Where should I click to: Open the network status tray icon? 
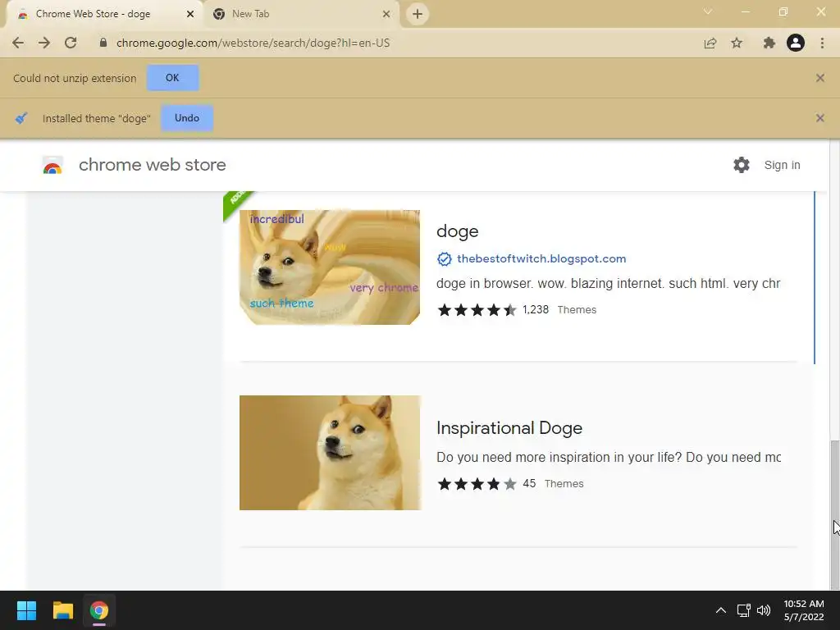pyautogui.click(x=743, y=610)
